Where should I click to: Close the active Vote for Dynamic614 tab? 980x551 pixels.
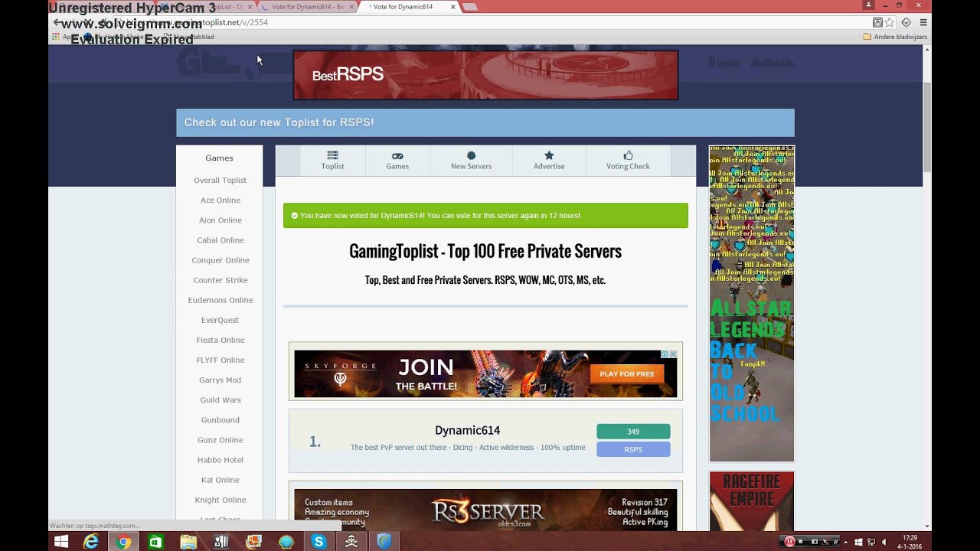(x=453, y=7)
